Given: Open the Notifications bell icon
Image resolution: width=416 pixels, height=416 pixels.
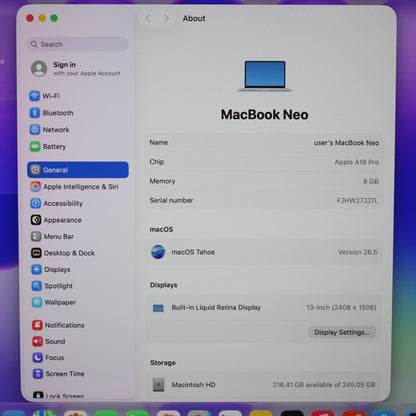Looking at the screenshot, I should pos(37,325).
